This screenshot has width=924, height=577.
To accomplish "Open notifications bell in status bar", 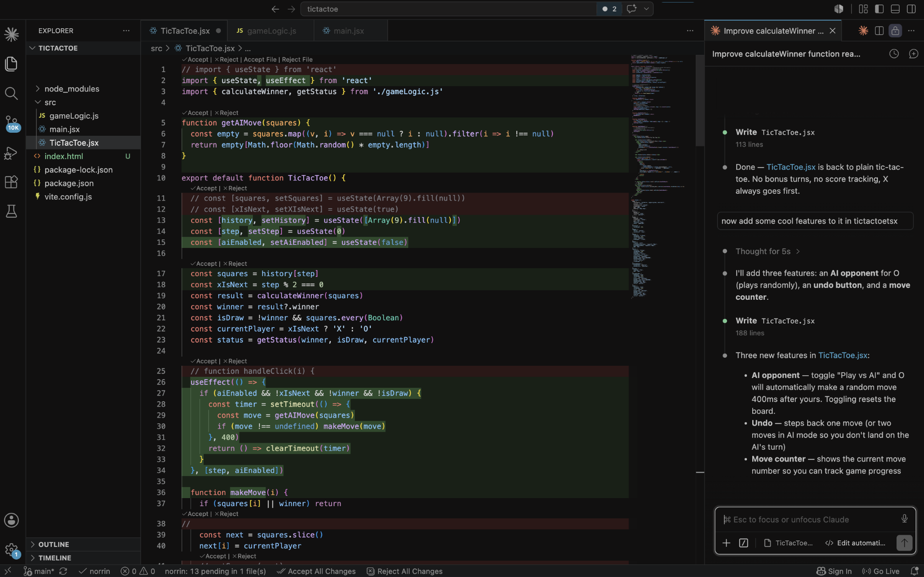I will (914, 571).
